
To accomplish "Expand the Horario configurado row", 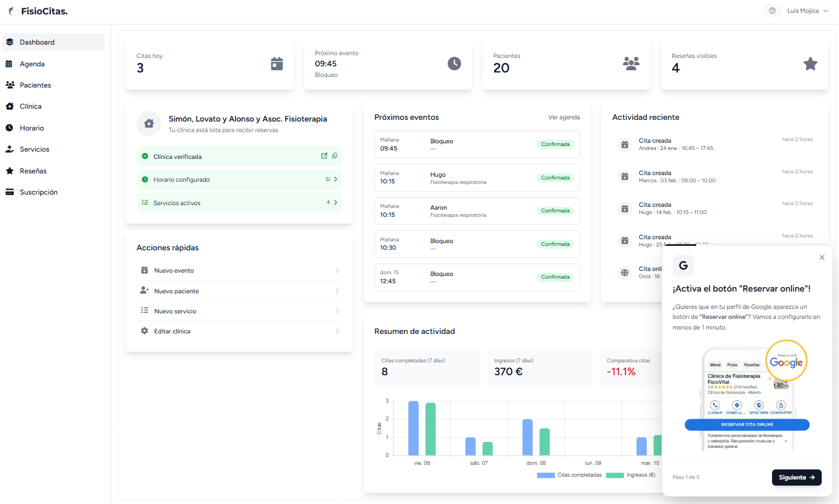I will point(335,180).
